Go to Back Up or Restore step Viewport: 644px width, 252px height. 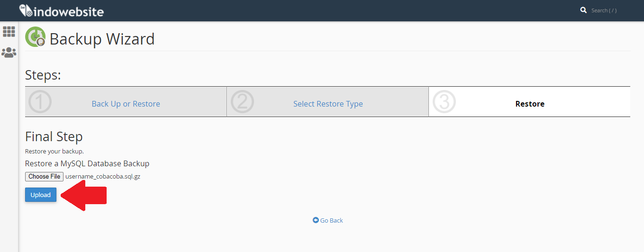point(126,104)
